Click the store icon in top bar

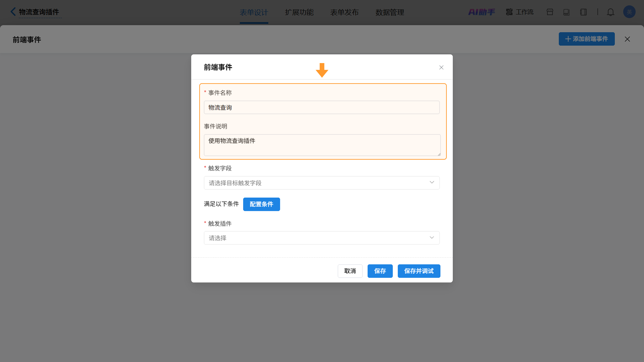click(550, 12)
